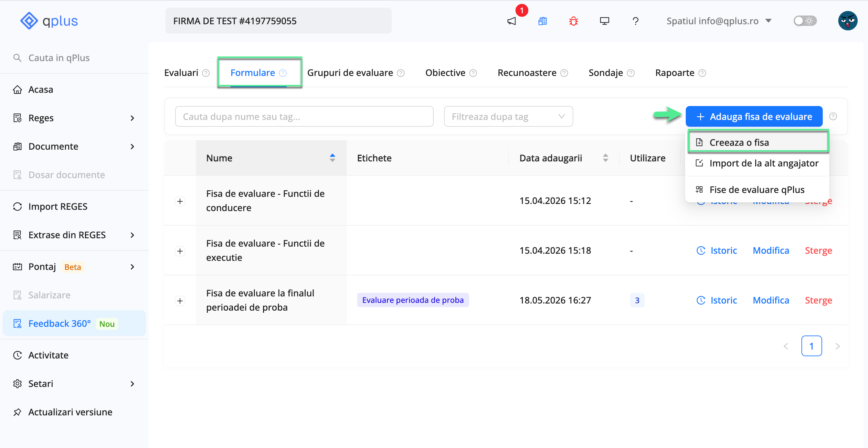
Task: Expand the Setari submenu chevron
Action: pos(132,384)
